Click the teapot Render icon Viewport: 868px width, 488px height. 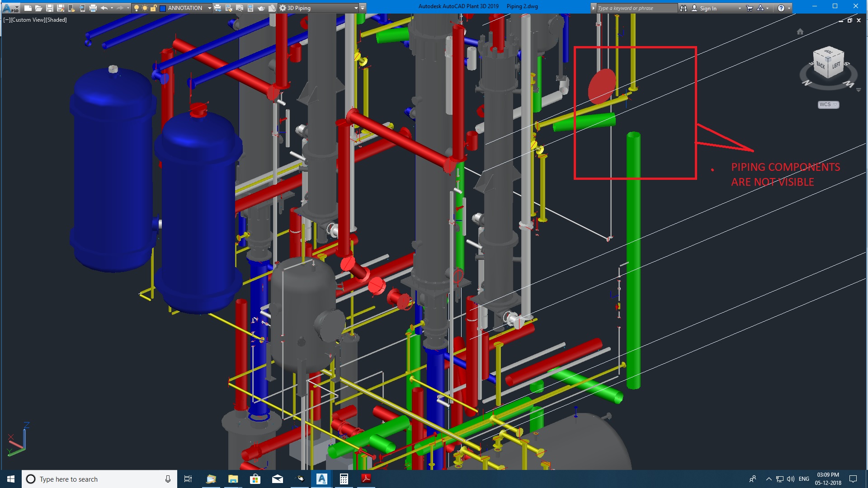[x=261, y=8]
